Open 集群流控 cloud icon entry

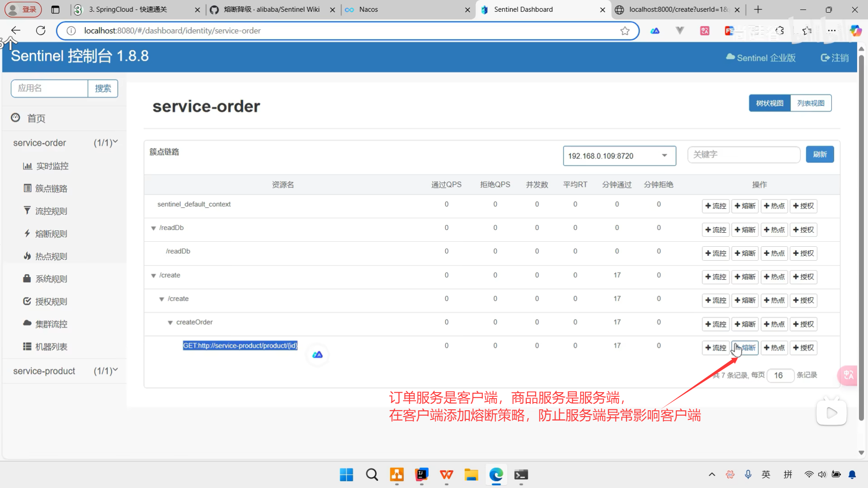coord(27,324)
